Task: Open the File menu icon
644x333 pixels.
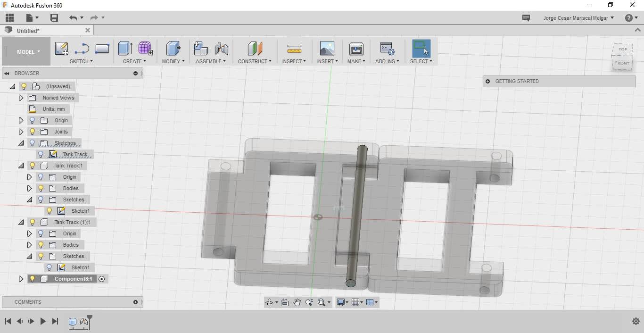Action: click(32, 17)
